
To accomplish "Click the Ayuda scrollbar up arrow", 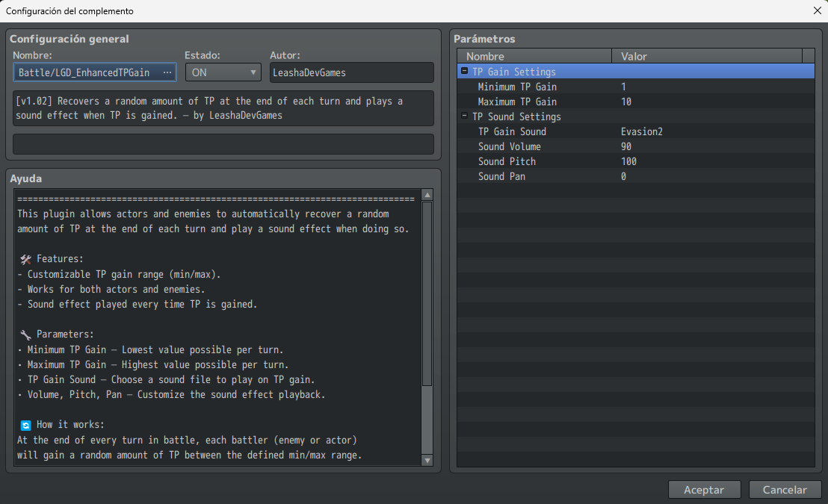I will click(427, 195).
